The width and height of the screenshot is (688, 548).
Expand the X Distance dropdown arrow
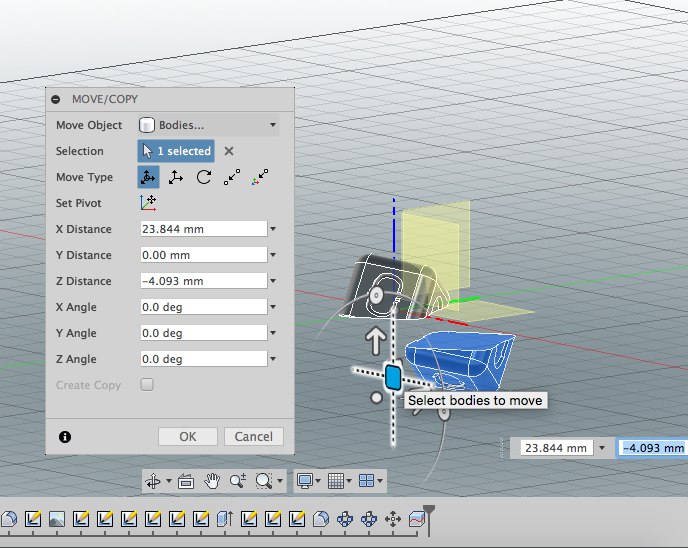(273, 229)
